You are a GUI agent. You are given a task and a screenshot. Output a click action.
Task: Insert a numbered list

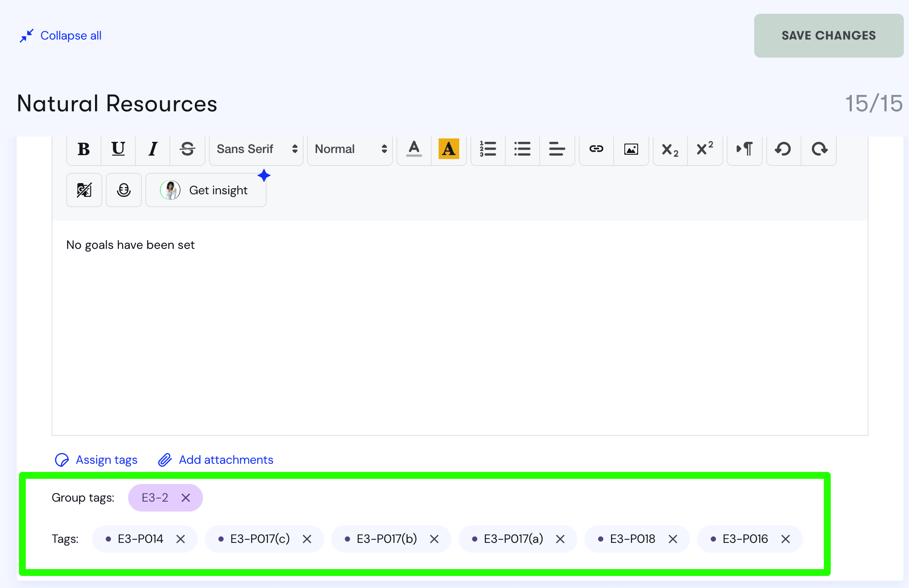488,149
